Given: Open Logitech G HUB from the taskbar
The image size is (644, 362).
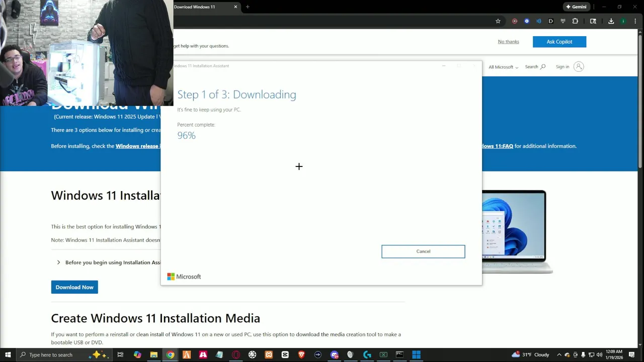Looking at the screenshot, I should click(367, 354).
